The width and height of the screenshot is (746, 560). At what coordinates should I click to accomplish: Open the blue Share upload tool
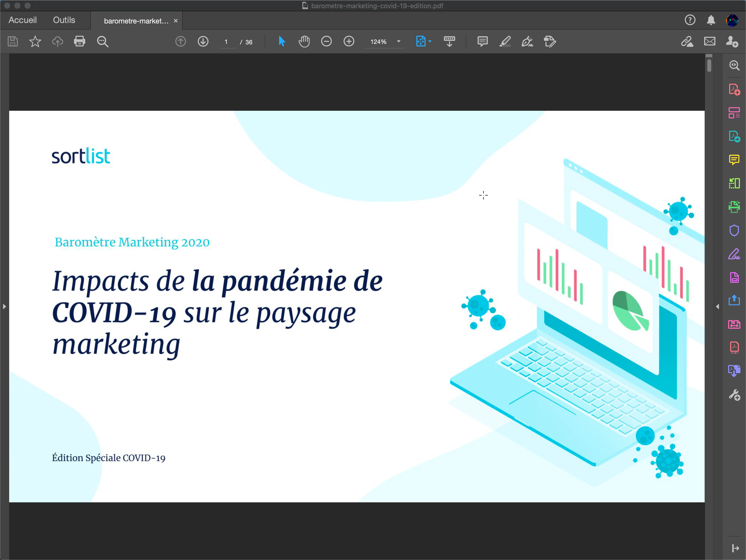coord(734,300)
